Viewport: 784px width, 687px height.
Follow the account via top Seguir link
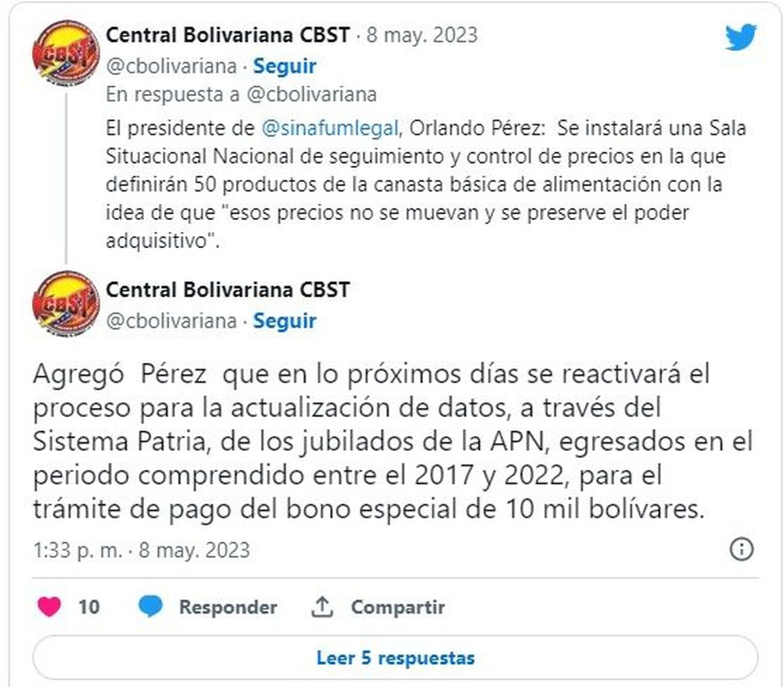point(284,66)
